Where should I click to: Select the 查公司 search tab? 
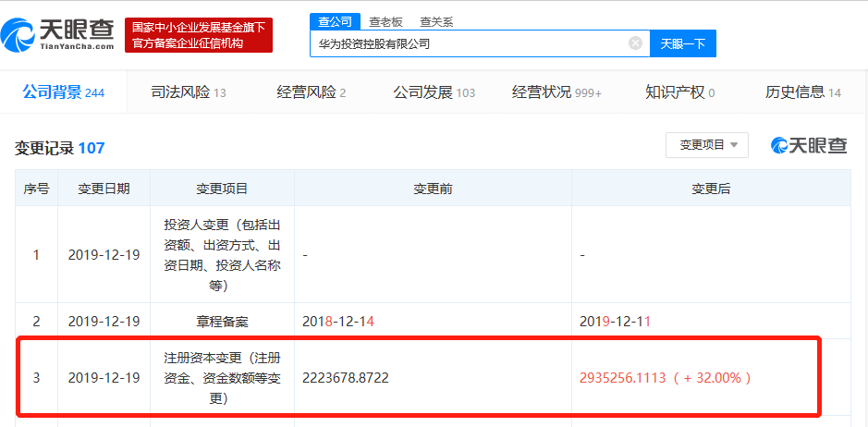click(x=335, y=21)
